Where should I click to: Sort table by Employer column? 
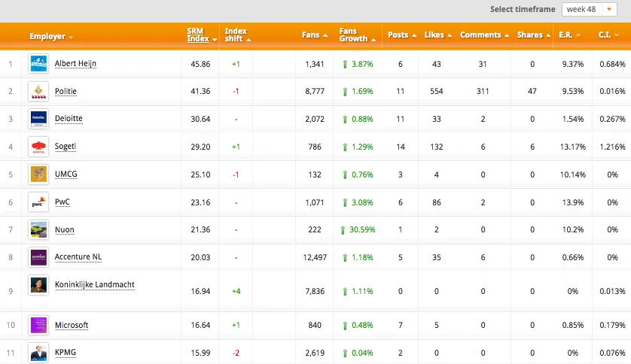click(x=51, y=37)
